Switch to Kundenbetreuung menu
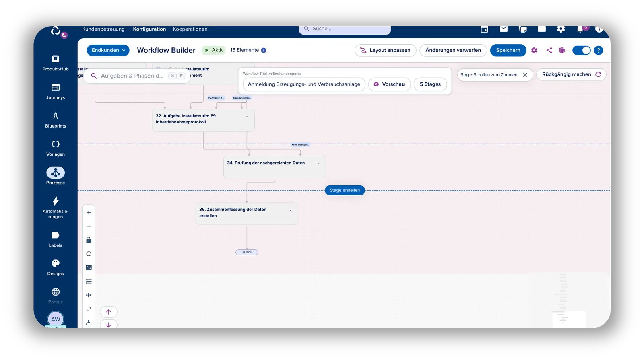 click(103, 29)
